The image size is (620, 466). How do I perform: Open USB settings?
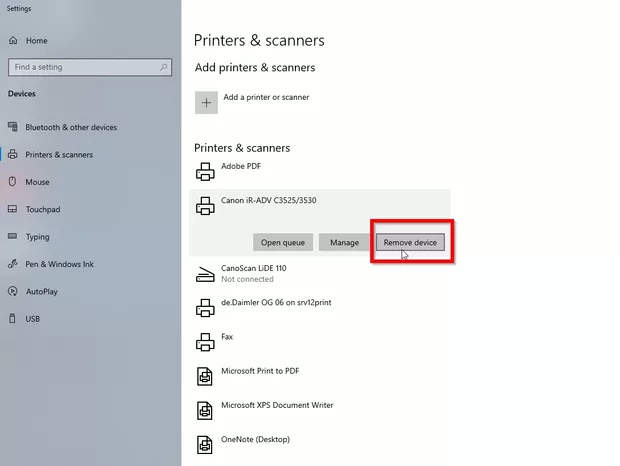tap(33, 319)
